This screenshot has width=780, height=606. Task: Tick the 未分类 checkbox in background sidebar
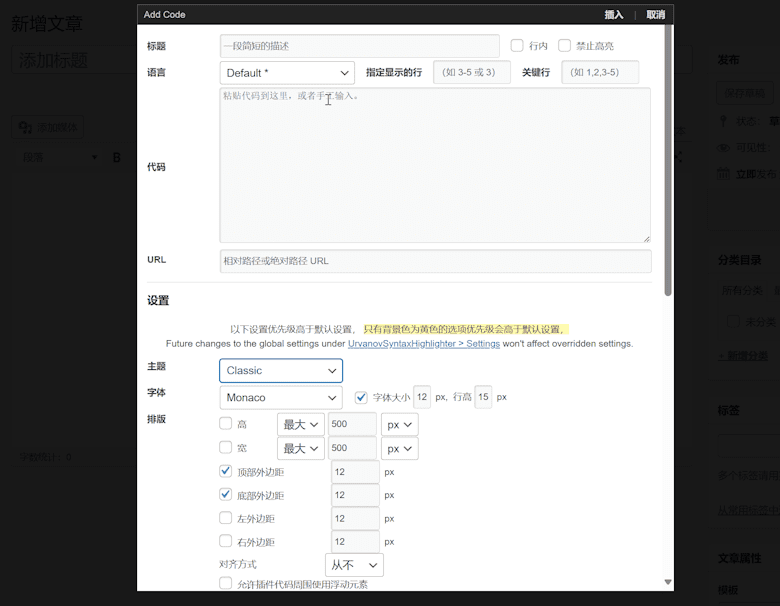(x=733, y=321)
